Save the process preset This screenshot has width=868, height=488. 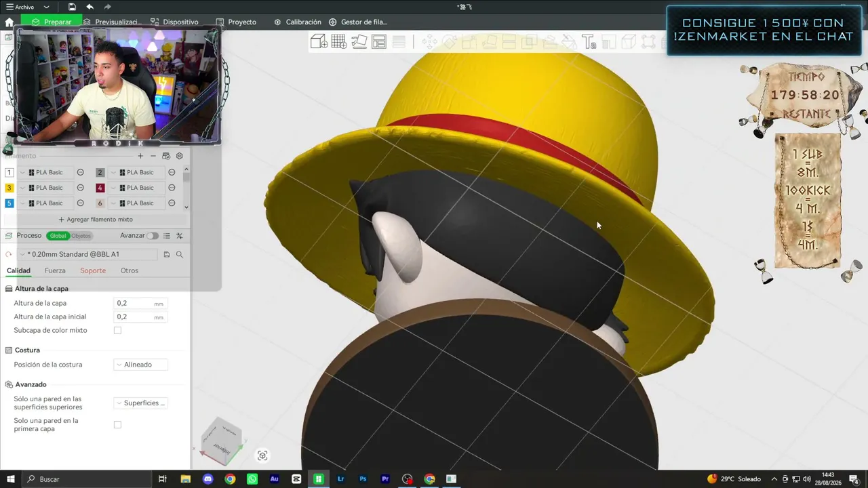[x=167, y=254]
